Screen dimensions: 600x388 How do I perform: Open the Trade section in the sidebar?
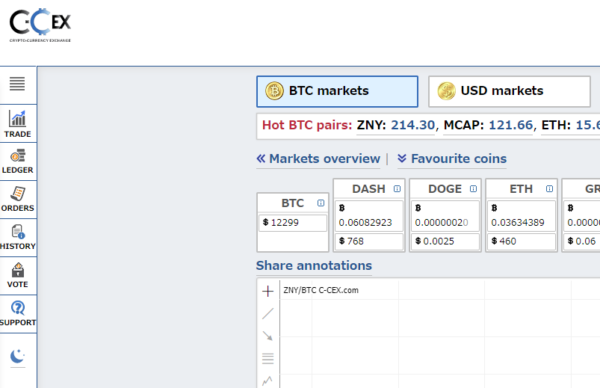point(18,124)
